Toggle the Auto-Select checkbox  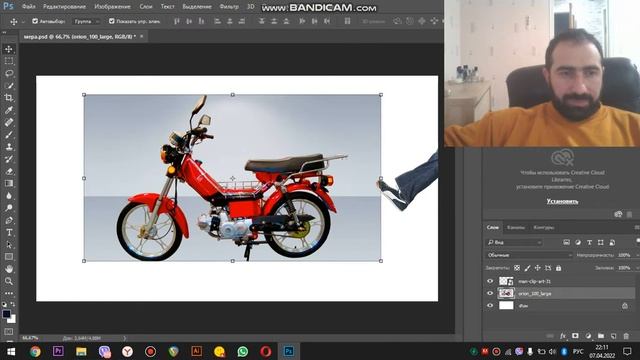(35, 21)
